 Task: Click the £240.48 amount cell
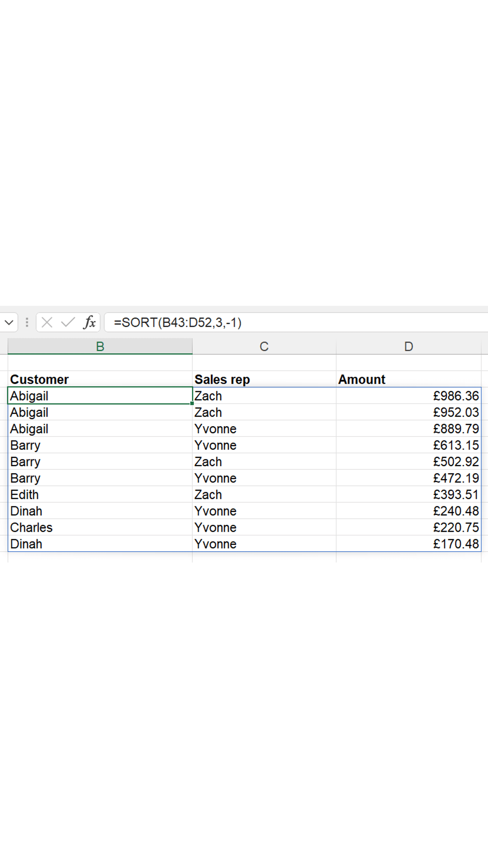(x=408, y=511)
